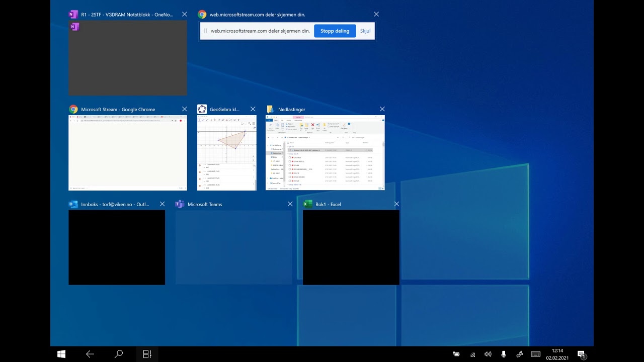Close the GeoGebra window
The width and height of the screenshot is (644, 362).
pyautogui.click(x=253, y=109)
